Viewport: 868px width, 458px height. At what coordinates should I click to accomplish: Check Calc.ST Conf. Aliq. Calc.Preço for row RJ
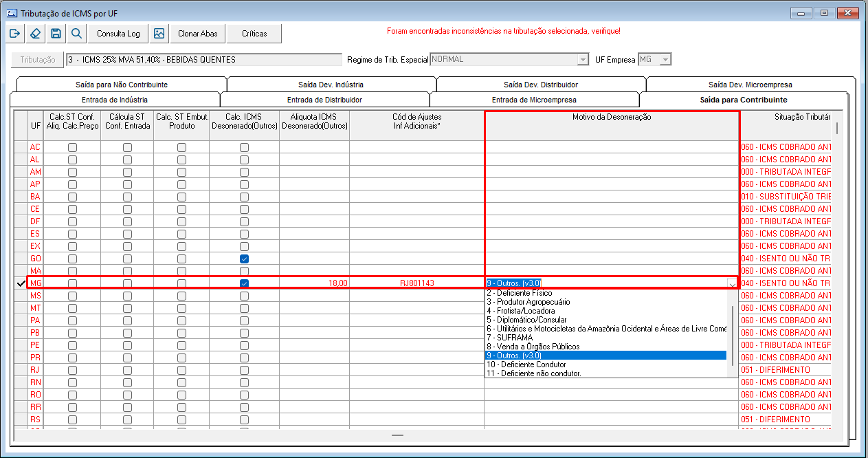click(x=72, y=370)
